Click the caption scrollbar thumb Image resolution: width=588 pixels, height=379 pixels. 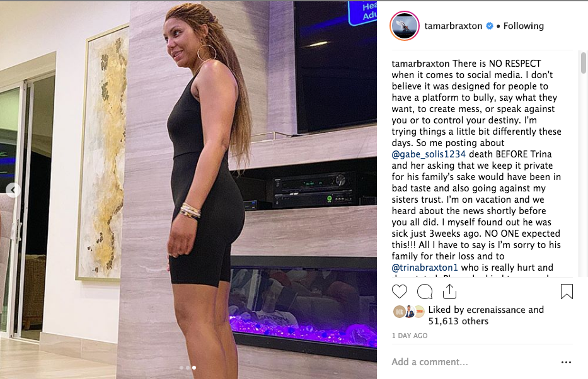(583, 63)
